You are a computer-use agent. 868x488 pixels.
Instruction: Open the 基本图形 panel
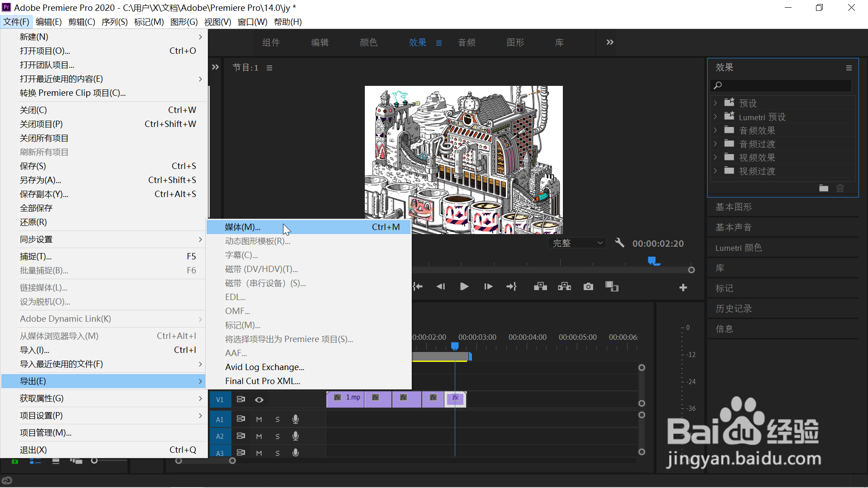point(734,207)
